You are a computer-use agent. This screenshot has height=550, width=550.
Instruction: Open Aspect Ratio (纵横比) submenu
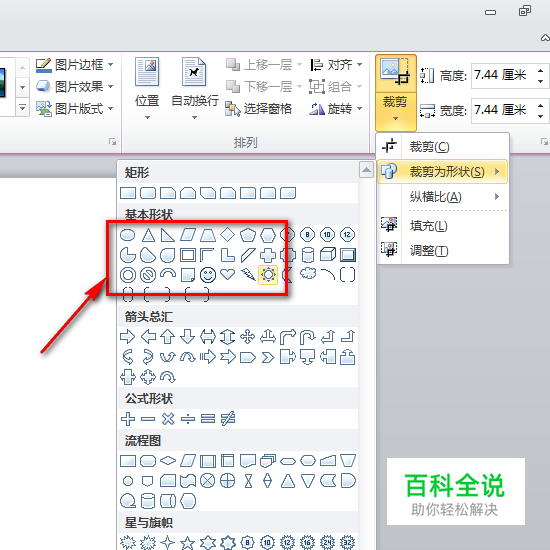(x=443, y=197)
